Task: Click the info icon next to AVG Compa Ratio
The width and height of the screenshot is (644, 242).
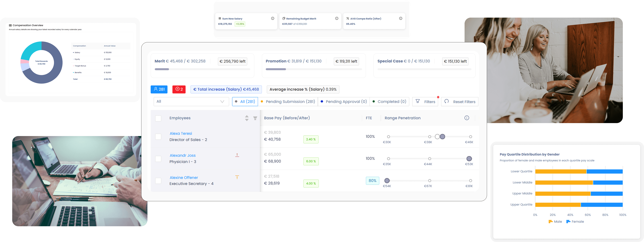Action: tap(400, 18)
